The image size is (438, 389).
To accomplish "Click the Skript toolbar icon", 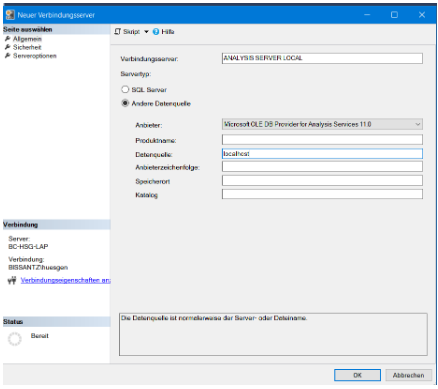I will [117, 32].
